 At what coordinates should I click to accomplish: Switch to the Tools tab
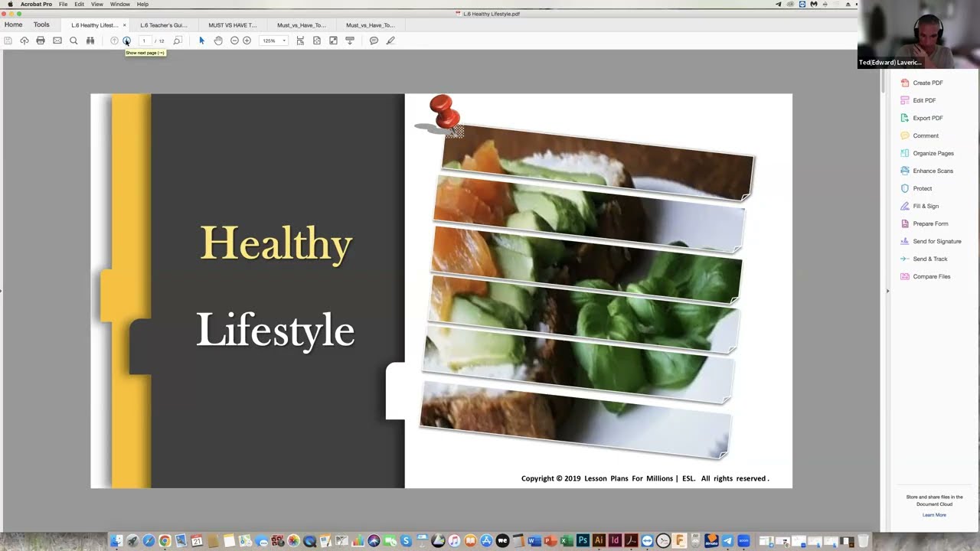(x=41, y=24)
